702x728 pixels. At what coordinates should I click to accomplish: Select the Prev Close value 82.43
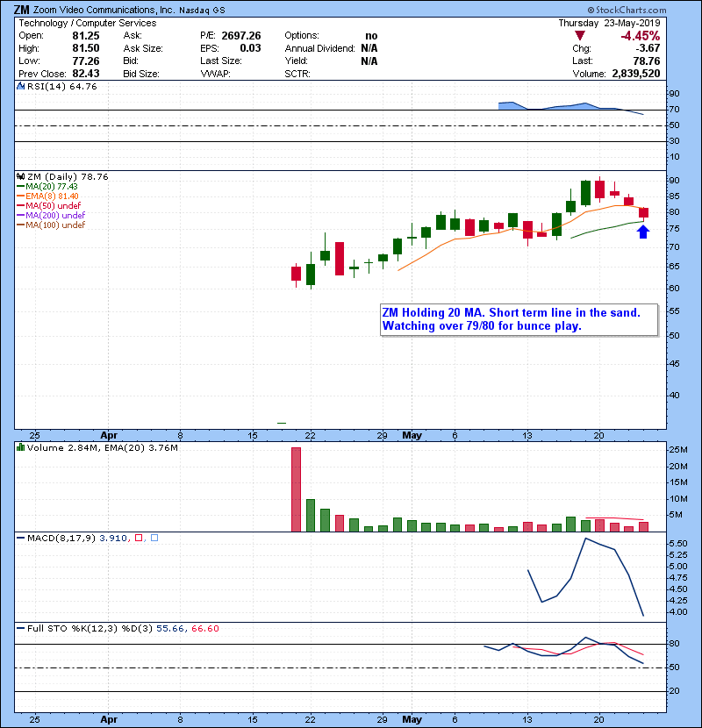click(x=86, y=74)
